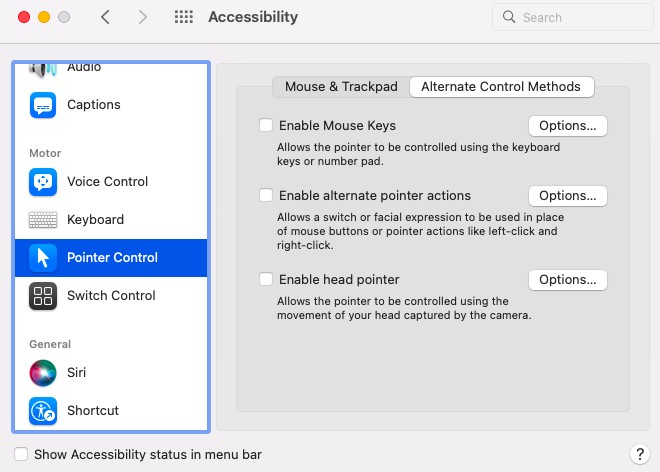The height and width of the screenshot is (472, 660).
Task: Turn on Enable head pointer checkbox
Action: 266,279
